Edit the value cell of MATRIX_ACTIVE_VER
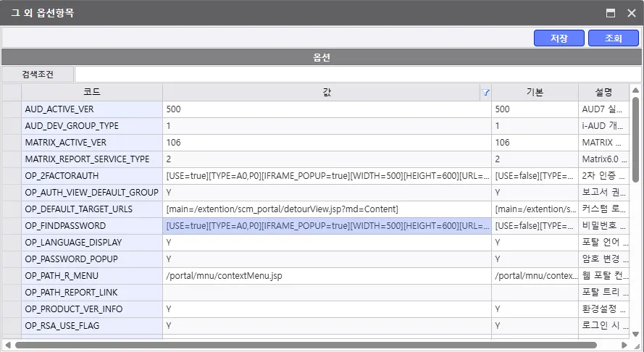The width and height of the screenshot is (644, 352). [x=326, y=143]
